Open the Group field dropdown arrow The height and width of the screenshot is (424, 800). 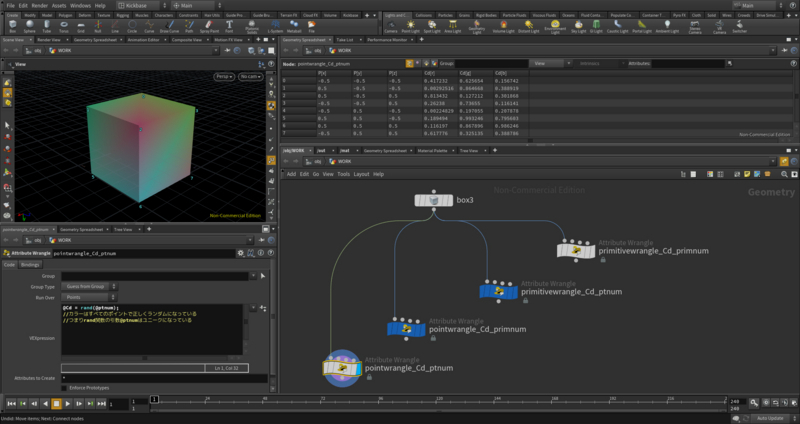[x=253, y=276]
